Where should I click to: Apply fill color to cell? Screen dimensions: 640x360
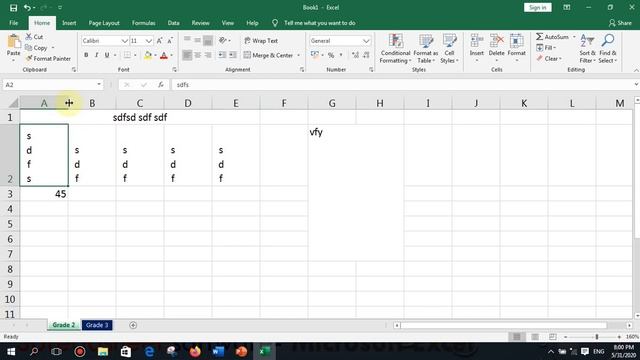click(x=148, y=55)
